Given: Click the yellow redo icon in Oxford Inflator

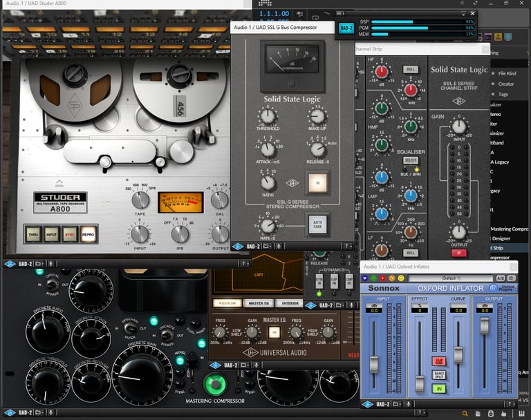Looking at the screenshot, I should [x=401, y=278].
